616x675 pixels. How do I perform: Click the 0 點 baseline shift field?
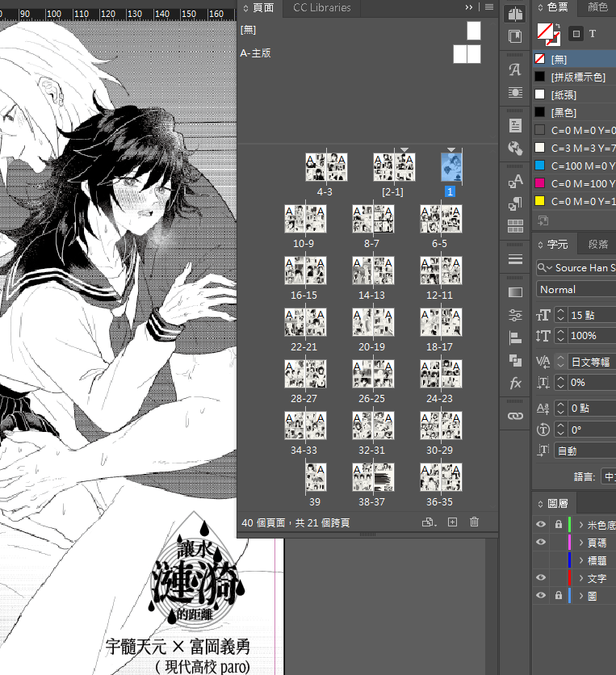(x=592, y=408)
